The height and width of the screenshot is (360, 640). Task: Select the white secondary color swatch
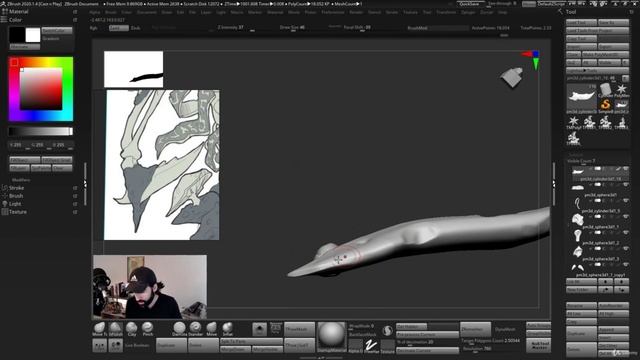click(x=33, y=35)
